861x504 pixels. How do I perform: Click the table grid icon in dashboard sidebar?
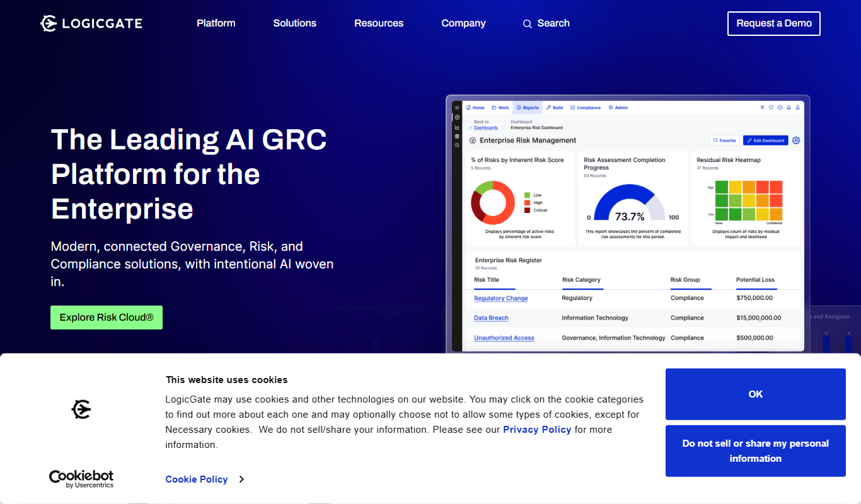coord(457,136)
